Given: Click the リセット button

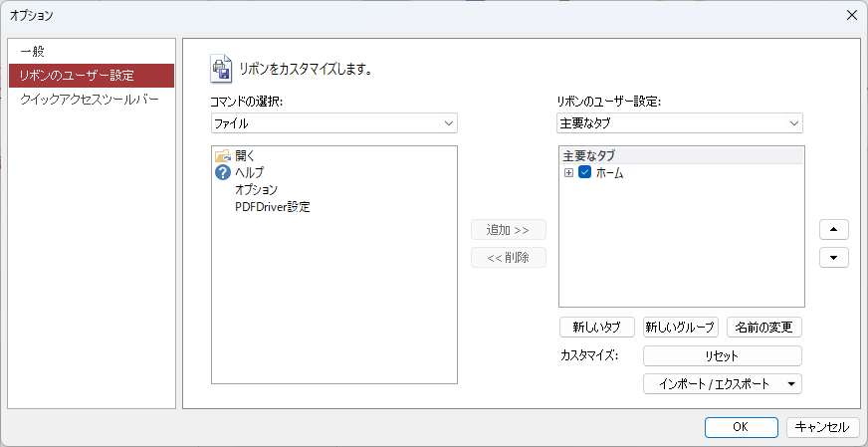Looking at the screenshot, I should [x=723, y=355].
